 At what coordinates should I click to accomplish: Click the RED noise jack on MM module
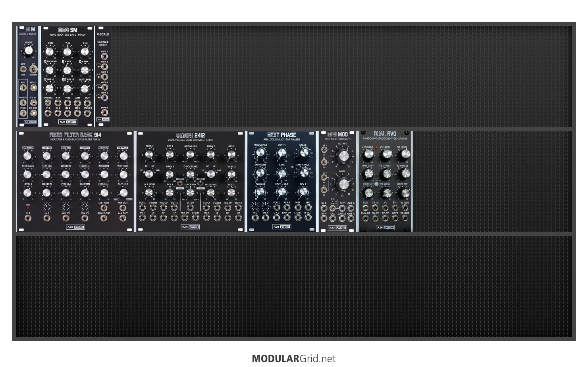(x=23, y=87)
